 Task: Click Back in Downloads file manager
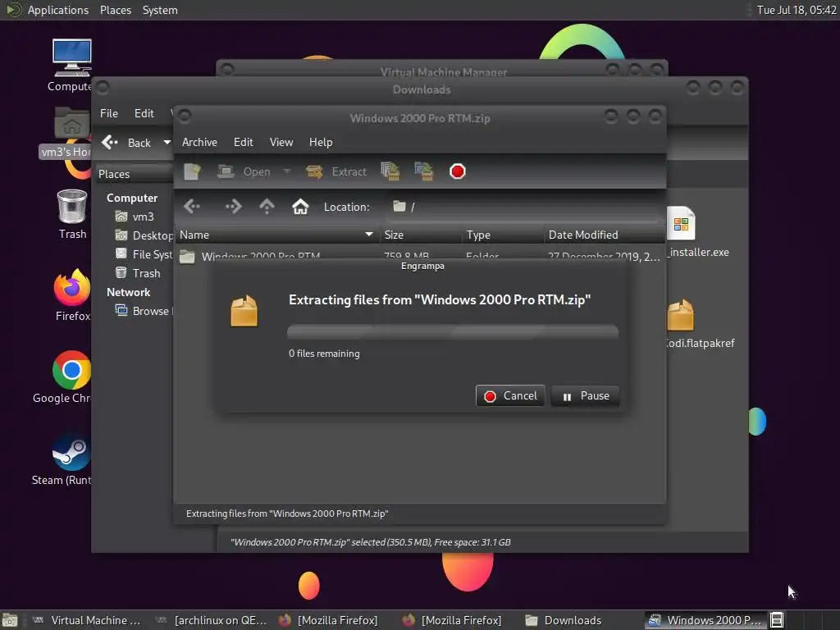(126, 143)
